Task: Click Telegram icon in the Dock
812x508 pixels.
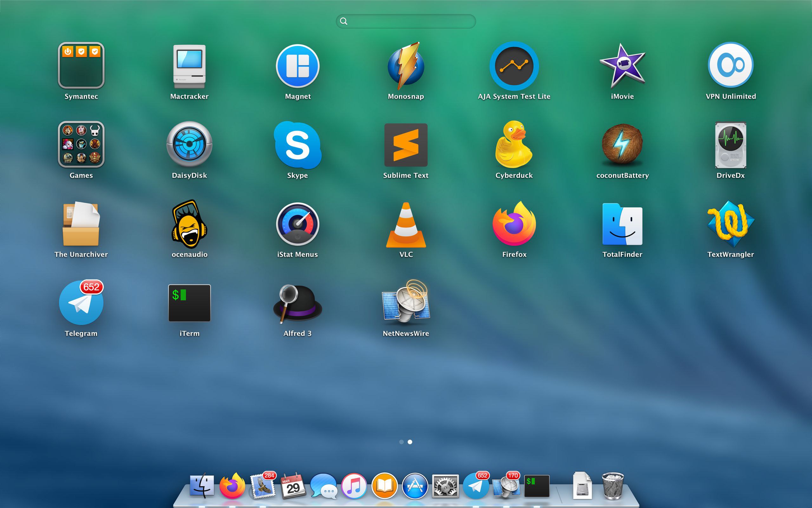Action: click(x=476, y=485)
